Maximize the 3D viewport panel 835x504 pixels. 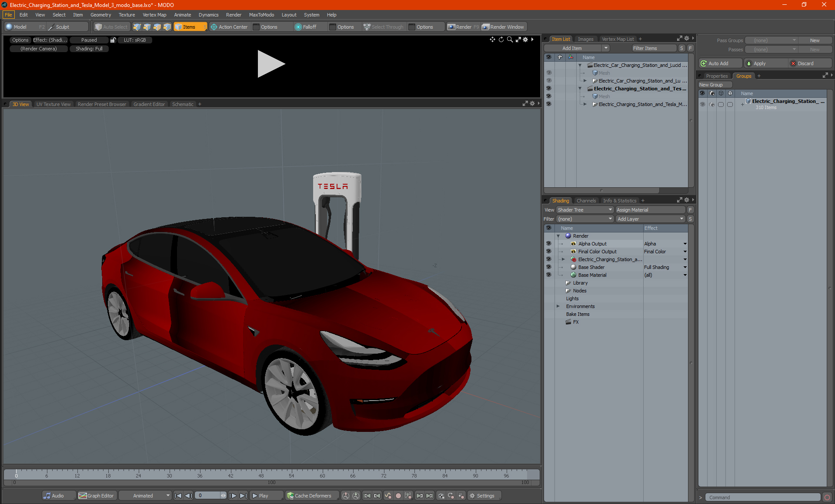pos(525,104)
